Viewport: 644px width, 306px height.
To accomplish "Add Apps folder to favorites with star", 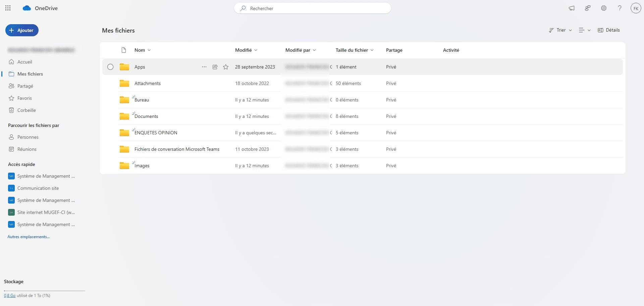I will point(226,67).
